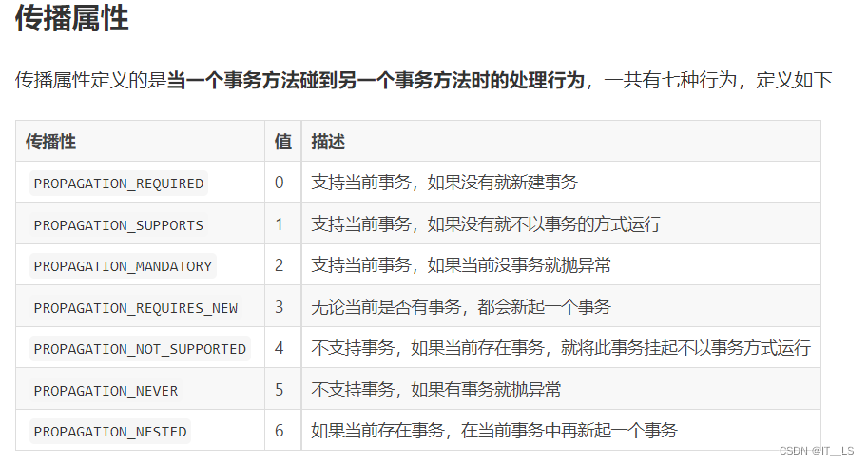Click description 不支持事务，如果当前存在事务，就将此事务挂起不以事务方式运行

tap(561, 348)
